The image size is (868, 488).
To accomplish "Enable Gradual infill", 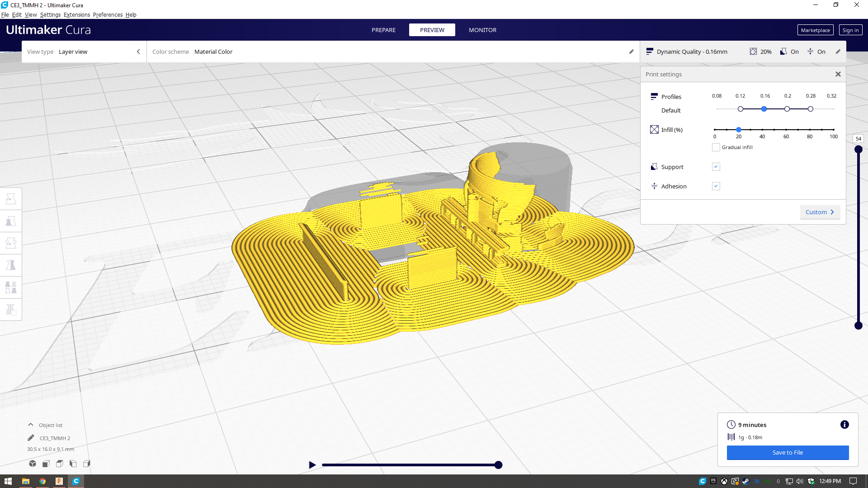I will click(716, 147).
